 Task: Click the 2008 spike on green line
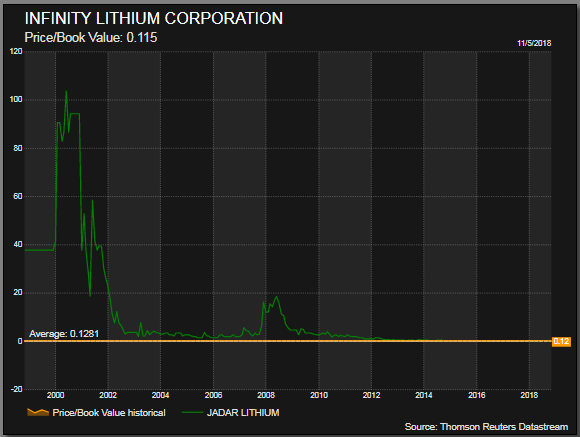(x=276, y=297)
